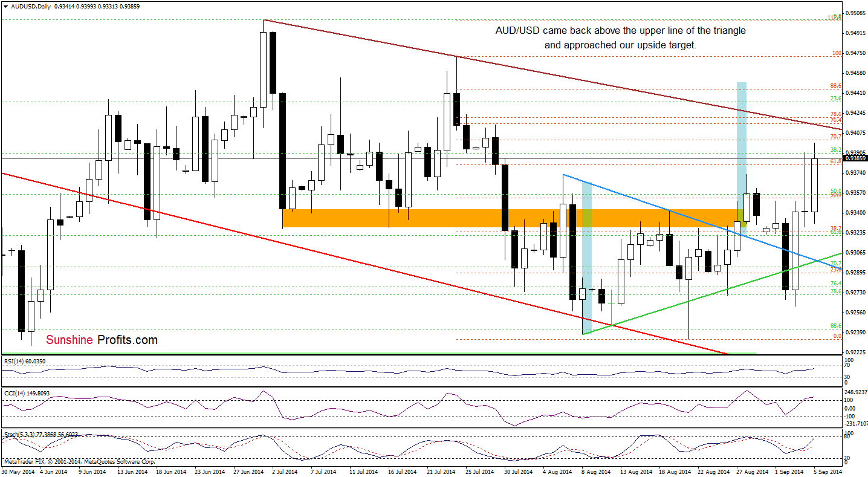Screen dimensions: 868x477
Task: Click the 9 Jun 2014 date label
Action: tap(93, 472)
